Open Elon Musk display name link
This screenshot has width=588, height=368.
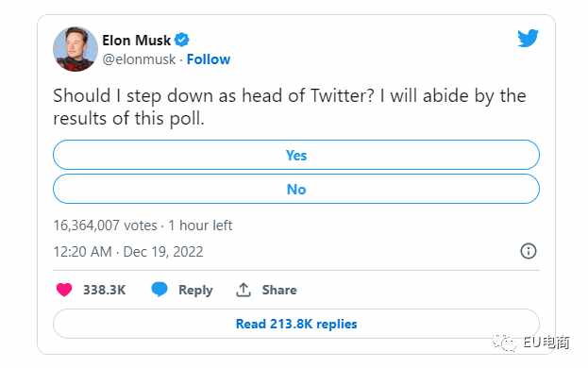pyautogui.click(x=137, y=40)
